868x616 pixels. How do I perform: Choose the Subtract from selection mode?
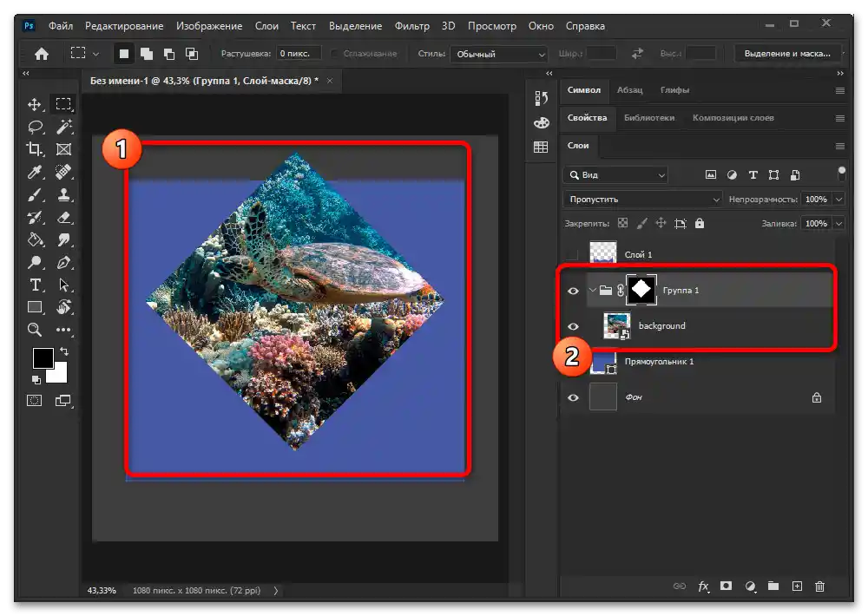pyautogui.click(x=169, y=54)
